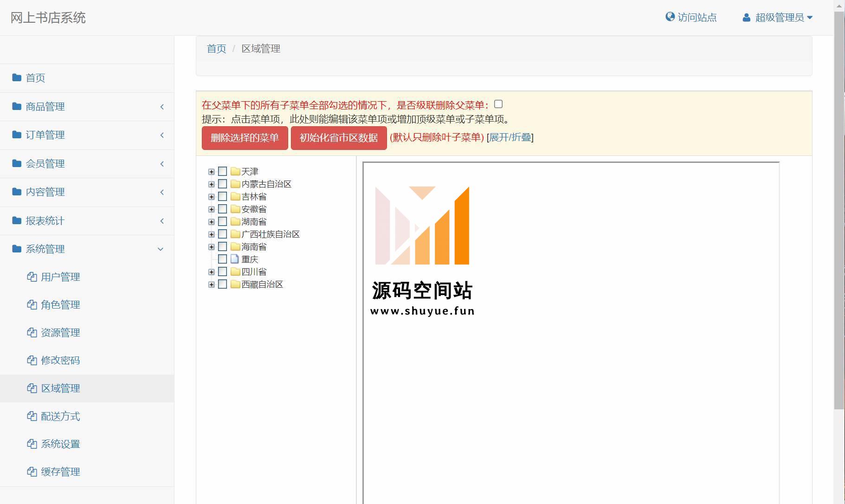Click the link icon beside 缓存管理
Screen dimensions: 845x504
[32, 472]
